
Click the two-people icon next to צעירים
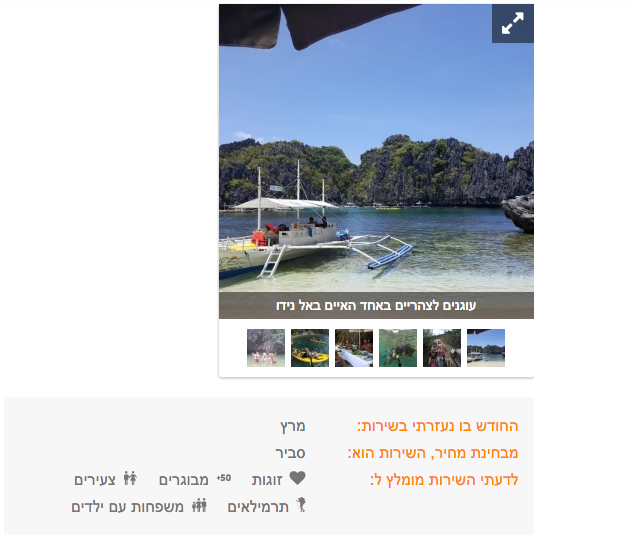pos(130,478)
